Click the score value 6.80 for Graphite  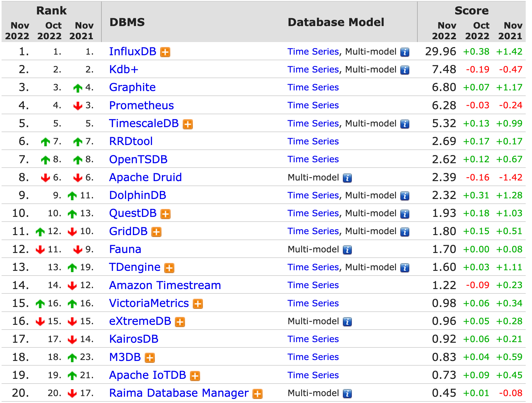[x=444, y=87]
